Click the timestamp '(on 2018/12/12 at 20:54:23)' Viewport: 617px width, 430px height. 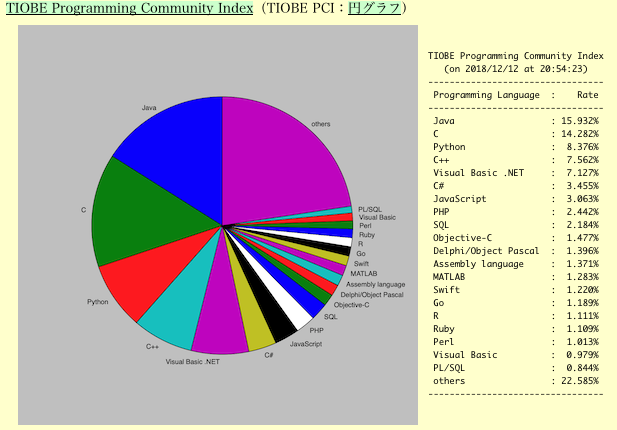pos(515,69)
